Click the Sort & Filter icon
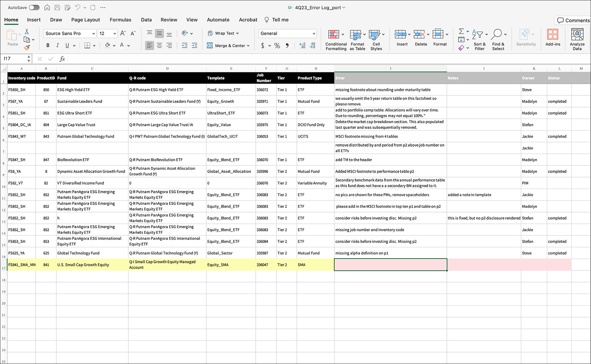The width and height of the screenshot is (591, 364). point(477,35)
